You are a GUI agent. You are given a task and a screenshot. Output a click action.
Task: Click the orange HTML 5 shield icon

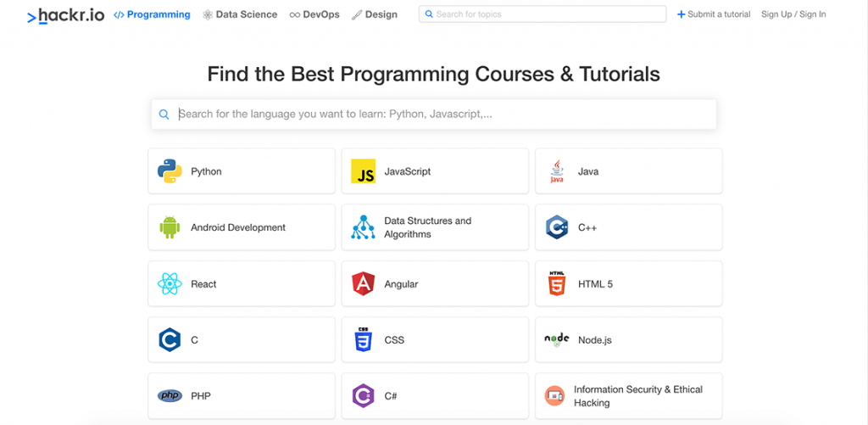coord(557,283)
